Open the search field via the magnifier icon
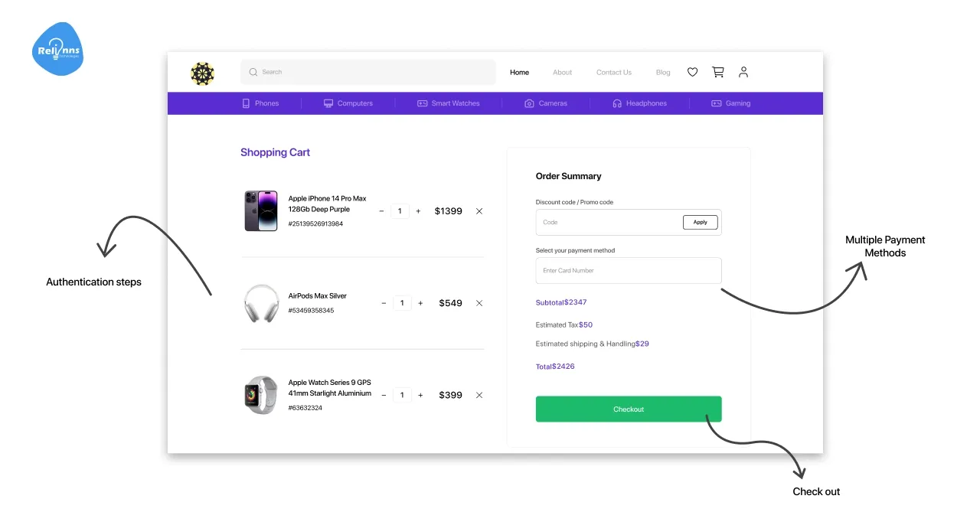This screenshot has height=525, width=980. tap(253, 71)
